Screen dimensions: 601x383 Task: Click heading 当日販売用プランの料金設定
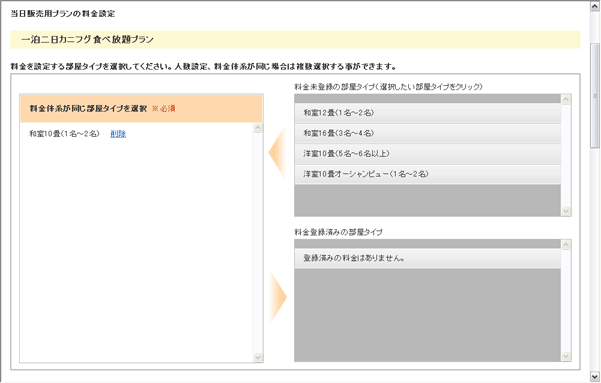(62, 14)
